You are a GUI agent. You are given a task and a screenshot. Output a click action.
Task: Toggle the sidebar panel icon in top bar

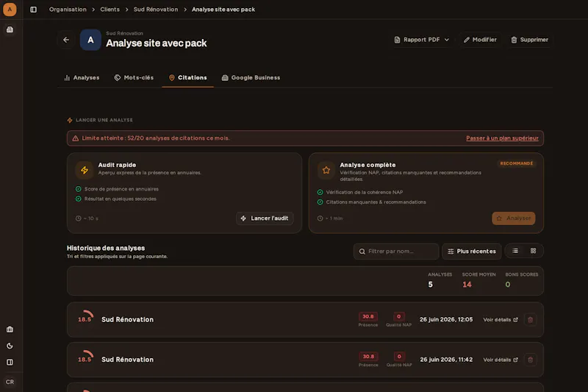33,10
